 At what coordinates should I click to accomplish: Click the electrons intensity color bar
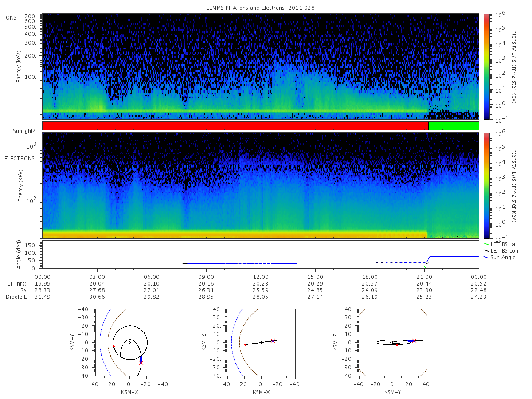486,185
